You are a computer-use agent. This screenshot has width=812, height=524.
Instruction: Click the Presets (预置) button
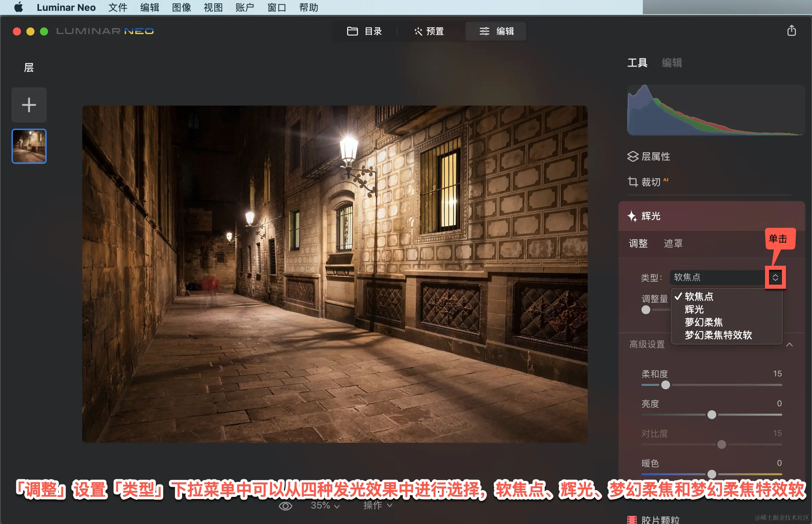(429, 31)
